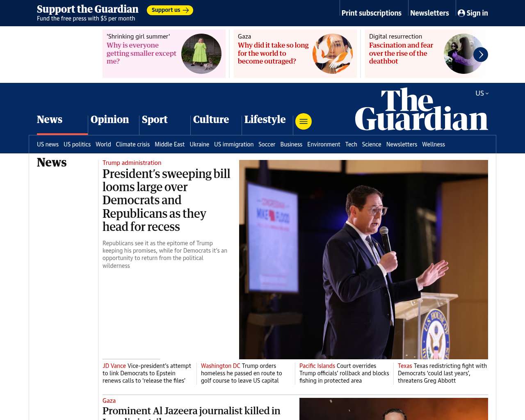Image resolution: width=525 pixels, height=420 pixels.
Task: Open Prominent Al Jazeera journalist killed headline
Action: (x=191, y=412)
